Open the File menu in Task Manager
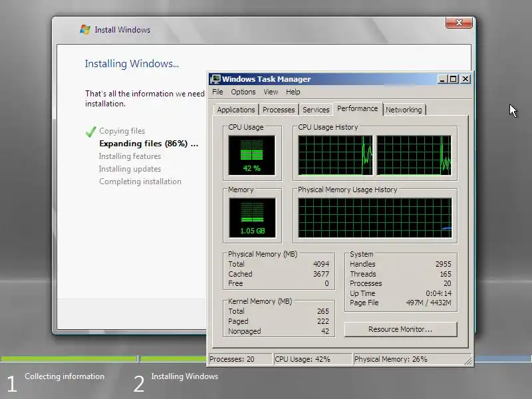Viewport: 532px width, 399px height. [x=217, y=92]
